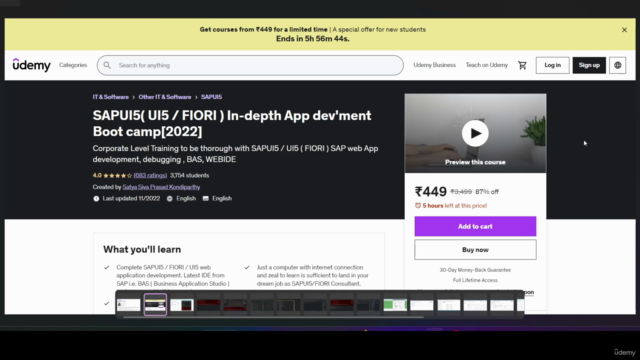
Task: Click the 3,754 students text
Action: pos(189,176)
